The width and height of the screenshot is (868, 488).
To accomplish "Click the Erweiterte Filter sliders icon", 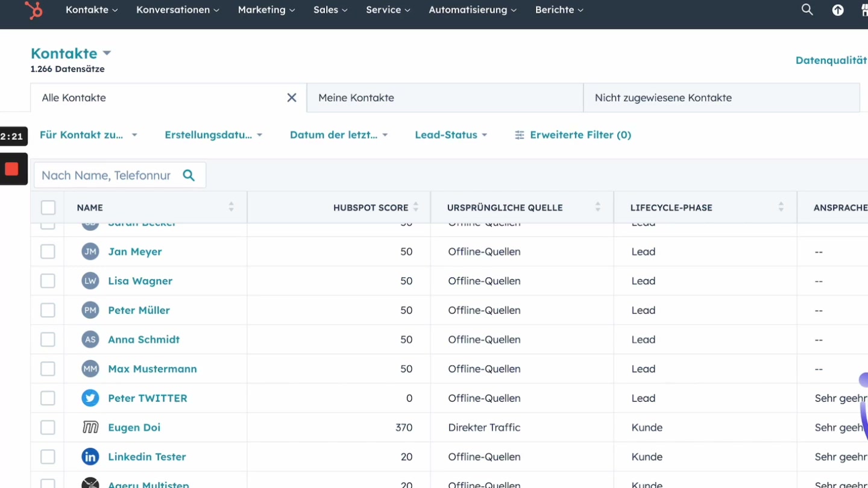I will point(519,135).
